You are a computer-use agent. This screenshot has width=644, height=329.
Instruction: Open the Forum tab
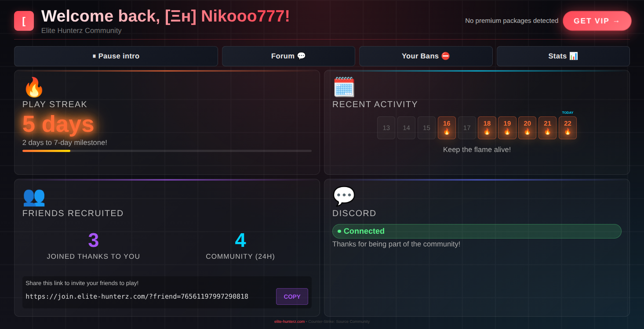click(x=288, y=56)
